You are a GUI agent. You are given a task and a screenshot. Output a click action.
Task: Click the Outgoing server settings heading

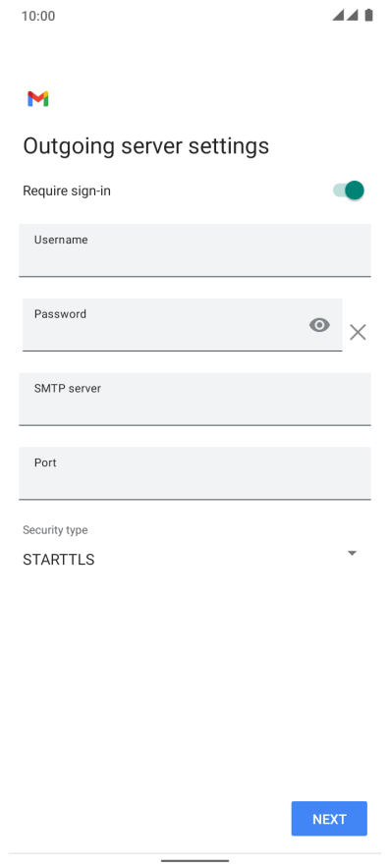pyautogui.click(x=145, y=146)
